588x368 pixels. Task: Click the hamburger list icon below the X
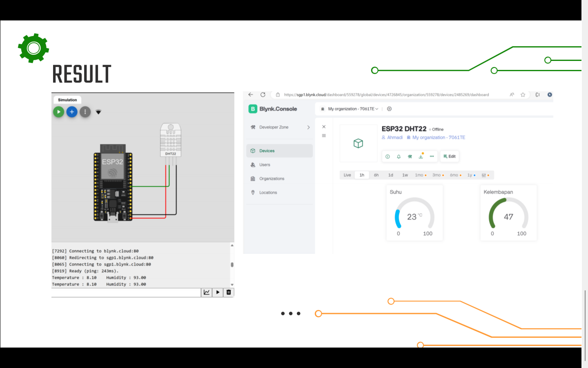click(x=324, y=136)
